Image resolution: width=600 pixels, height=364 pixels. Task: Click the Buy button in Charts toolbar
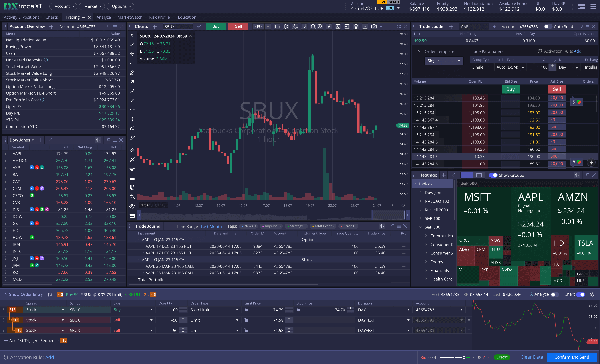(x=215, y=27)
